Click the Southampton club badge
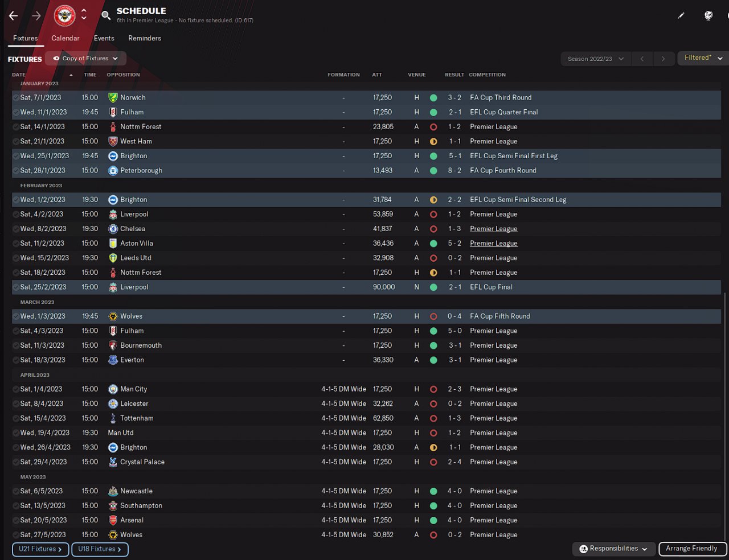Image resolution: width=729 pixels, height=560 pixels. click(x=113, y=506)
